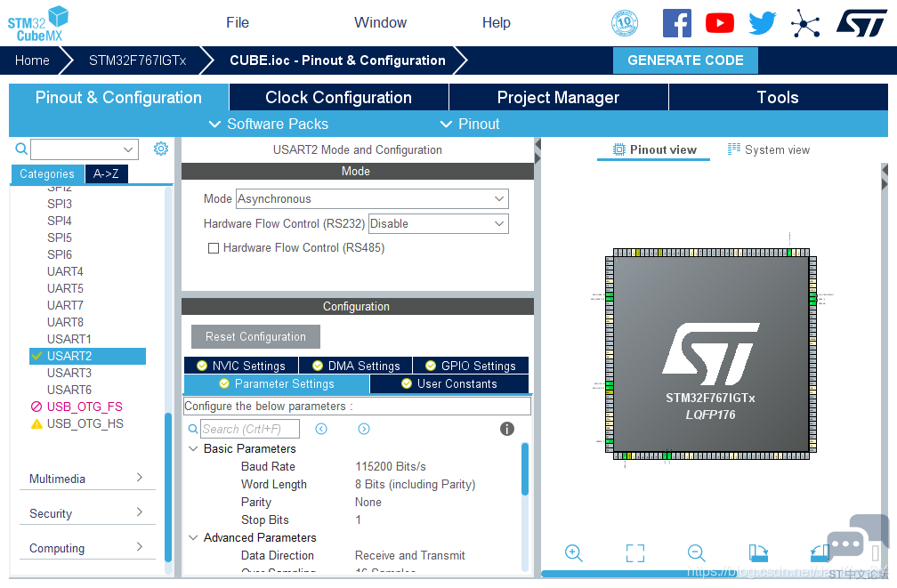The height and width of the screenshot is (588, 897).
Task: Click the STM32F767IGTx chip graphic
Action: coord(710,354)
